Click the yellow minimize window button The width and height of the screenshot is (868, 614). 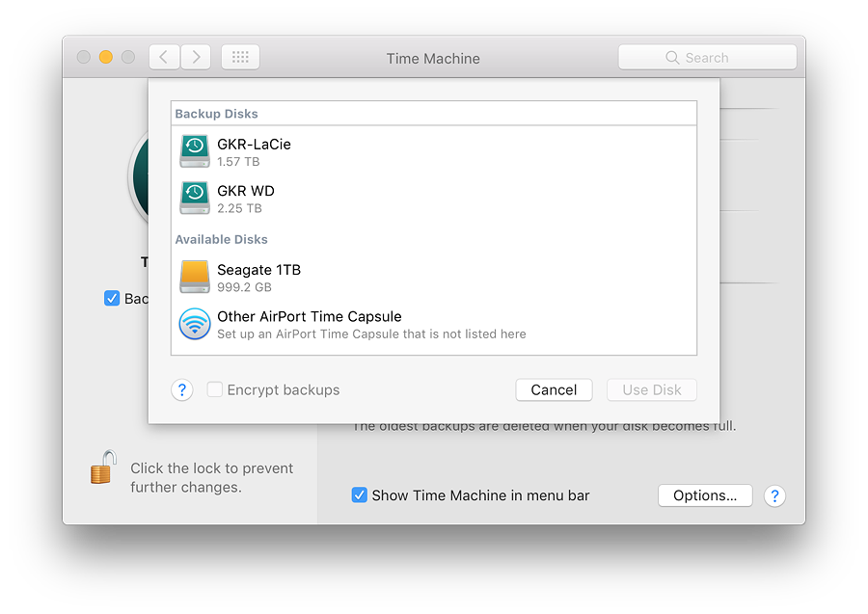pos(106,57)
